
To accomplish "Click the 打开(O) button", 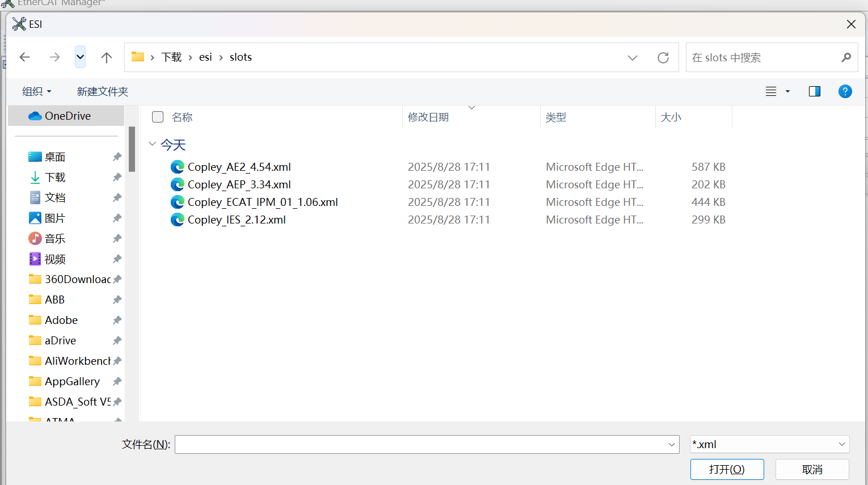I will 727,470.
